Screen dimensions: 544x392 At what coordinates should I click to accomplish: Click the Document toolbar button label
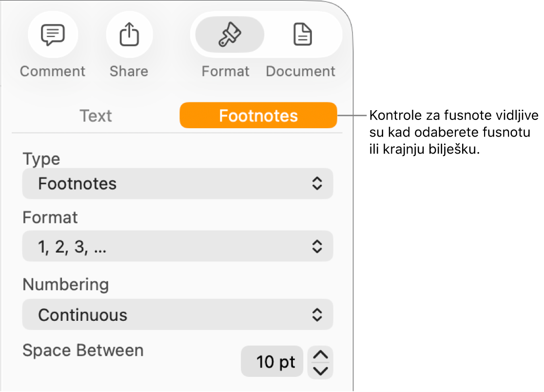click(x=300, y=71)
